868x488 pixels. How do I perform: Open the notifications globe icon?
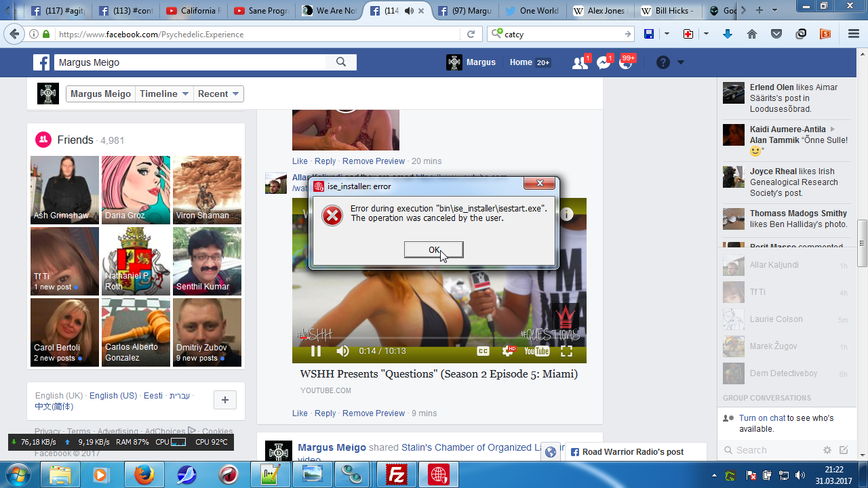point(626,62)
